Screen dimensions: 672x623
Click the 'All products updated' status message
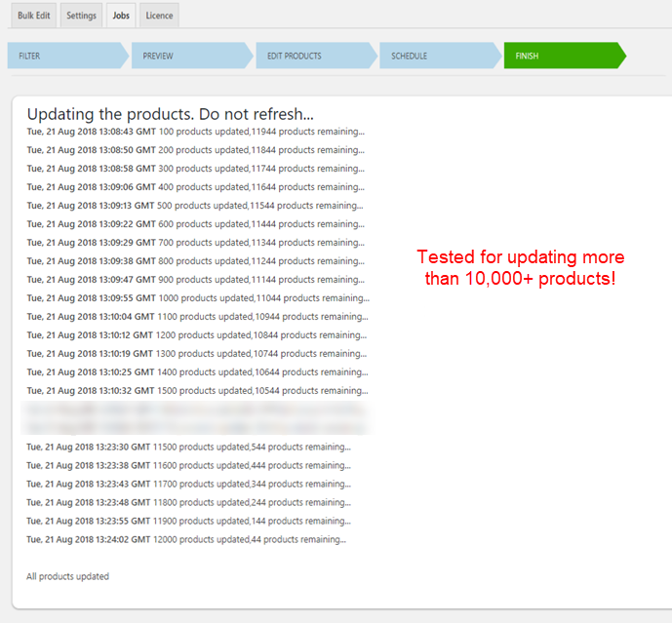coord(67,576)
